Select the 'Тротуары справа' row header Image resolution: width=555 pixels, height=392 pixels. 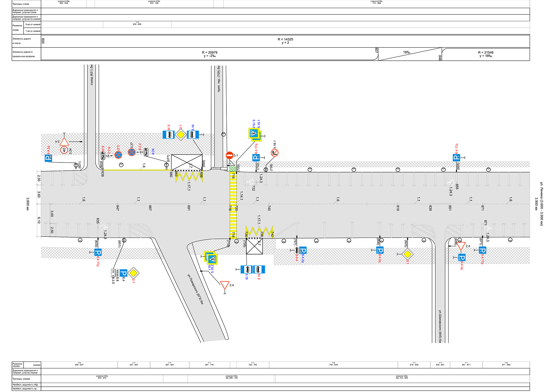click(26, 379)
